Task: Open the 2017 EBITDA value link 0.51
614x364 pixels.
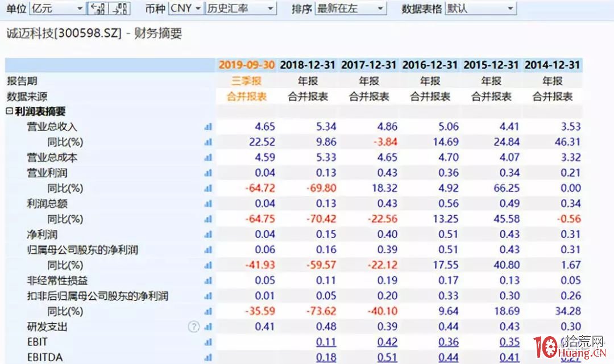Action: (x=387, y=357)
